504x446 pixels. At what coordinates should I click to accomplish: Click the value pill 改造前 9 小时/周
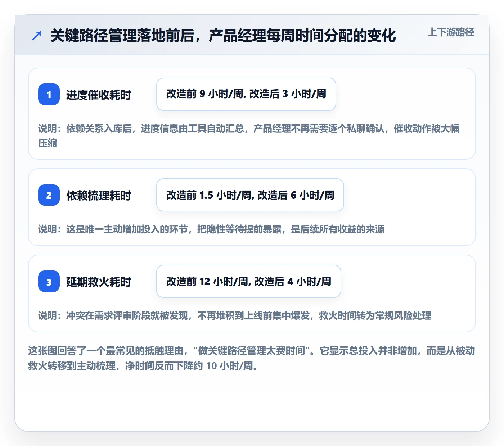coord(246,94)
